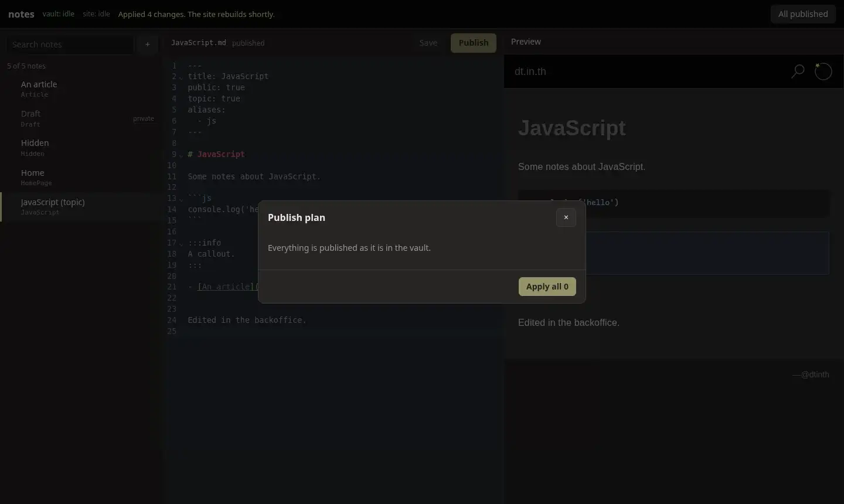Click the All published button

click(x=803, y=14)
